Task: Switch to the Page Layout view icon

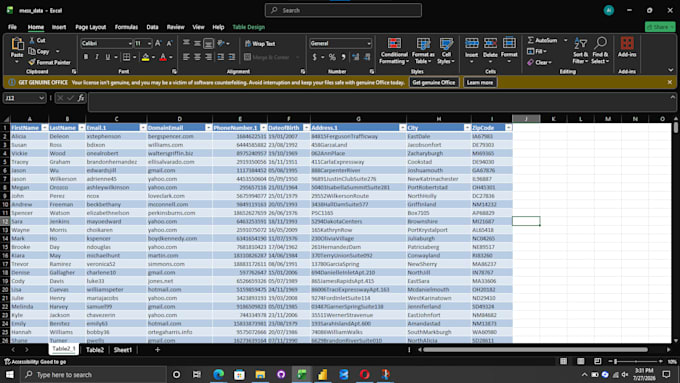Action: [x=580, y=361]
